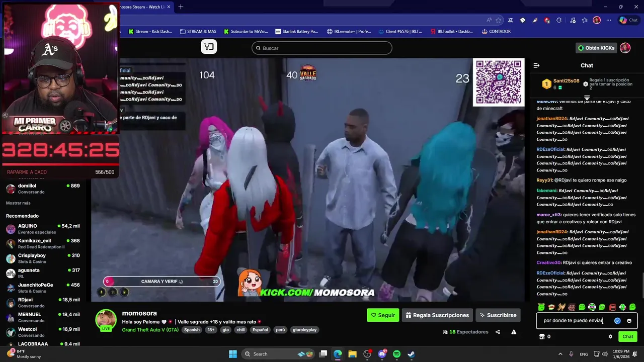Open AQUINO recommended channel
The image size is (644, 362).
(43, 229)
